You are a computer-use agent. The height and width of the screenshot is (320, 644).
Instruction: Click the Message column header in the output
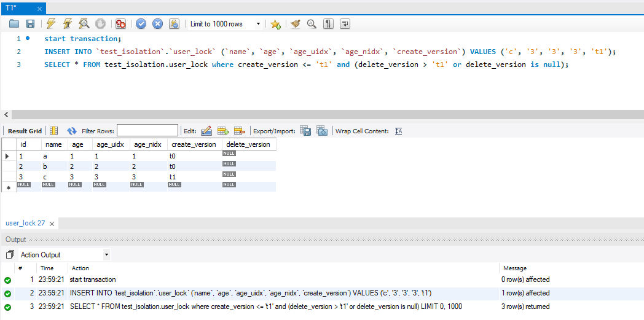[x=514, y=268]
